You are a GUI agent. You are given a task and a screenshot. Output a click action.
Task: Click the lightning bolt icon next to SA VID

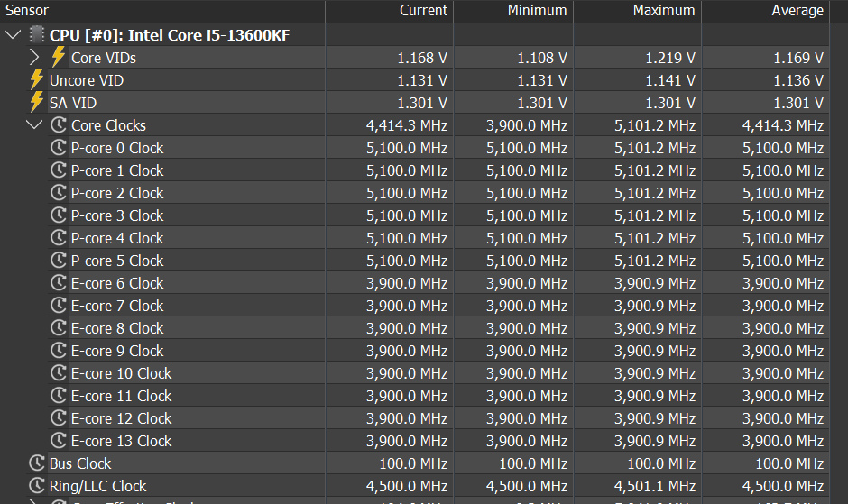[36, 102]
